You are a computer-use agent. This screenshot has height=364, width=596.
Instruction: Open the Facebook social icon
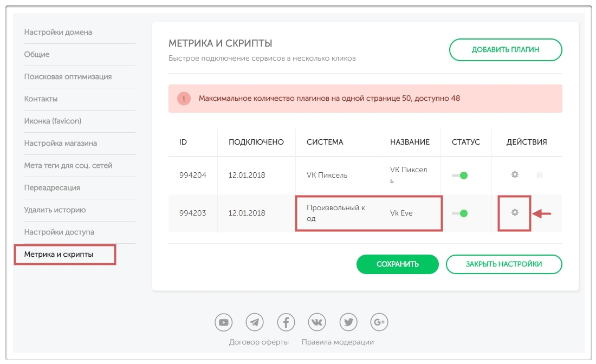pyautogui.click(x=286, y=322)
